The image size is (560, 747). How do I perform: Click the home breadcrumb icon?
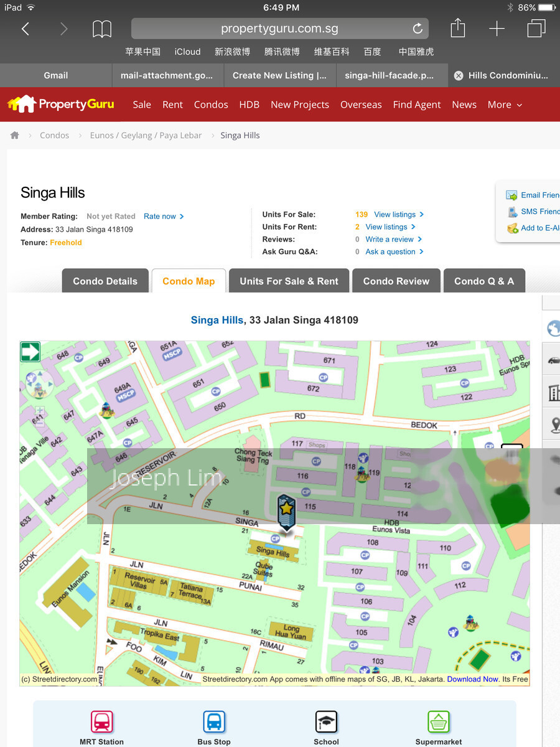[x=15, y=135]
